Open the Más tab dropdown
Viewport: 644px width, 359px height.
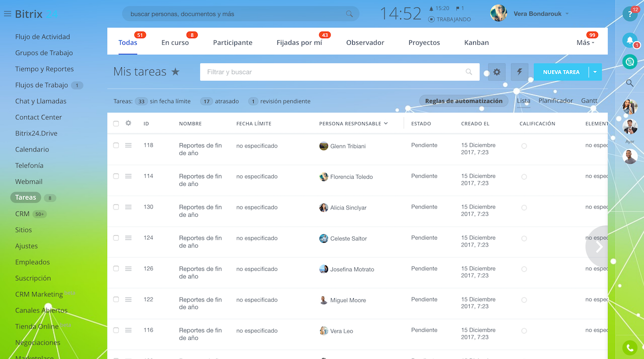tap(585, 43)
